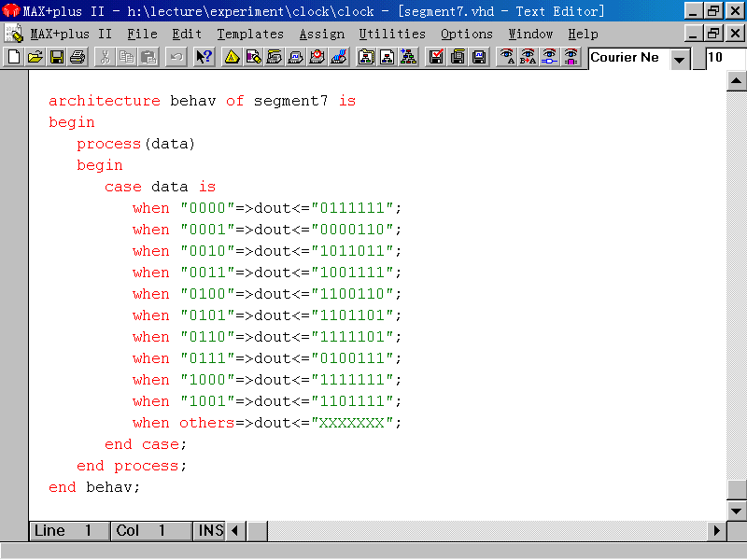Click the value "1011011" in code
The height and width of the screenshot is (560, 747).
352,251
